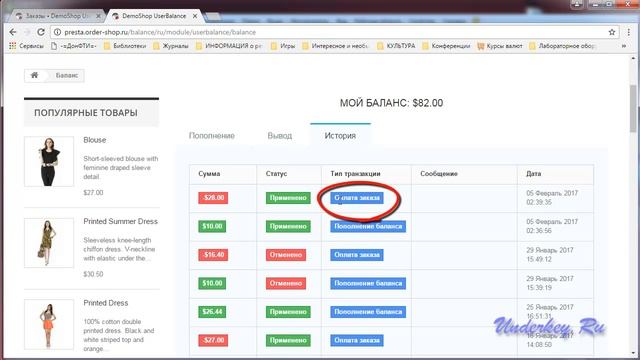Screen dimensions: 640x360
Task: Click the -$16.40 amount badge
Action: coord(213,255)
